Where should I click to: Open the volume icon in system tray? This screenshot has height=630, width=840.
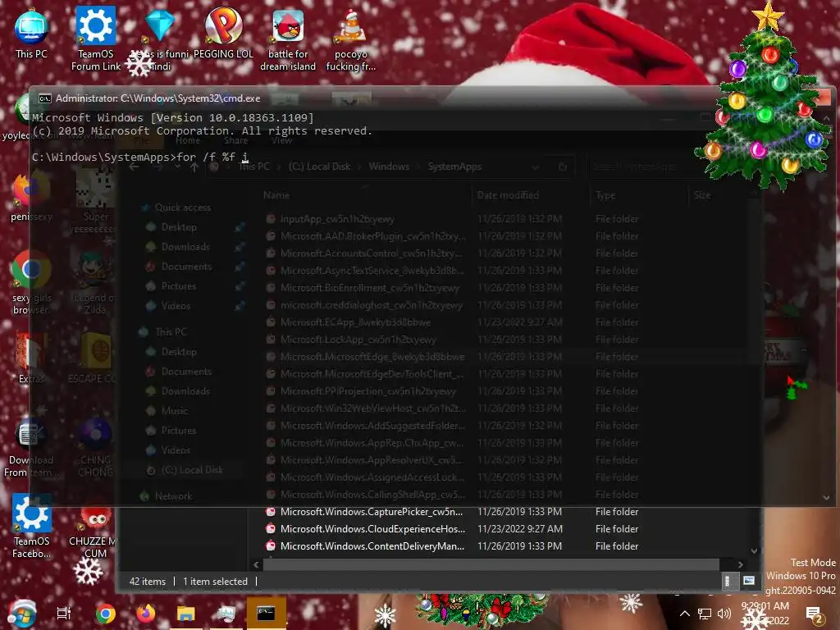point(724,614)
